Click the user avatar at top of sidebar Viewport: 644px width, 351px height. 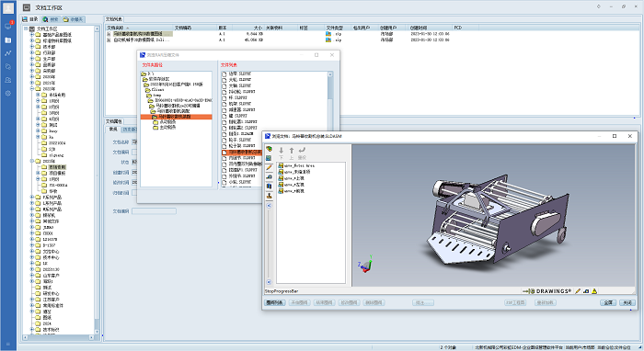tap(8, 7)
